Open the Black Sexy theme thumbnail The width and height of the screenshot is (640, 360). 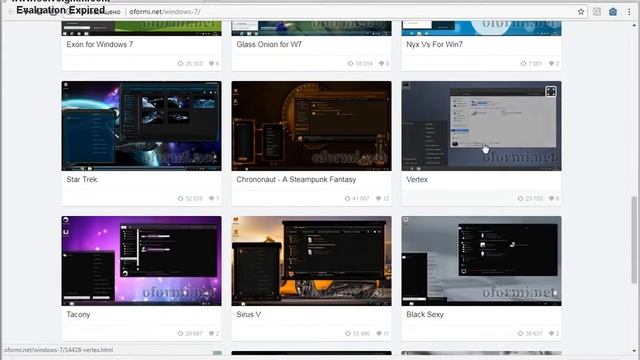(481, 261)
